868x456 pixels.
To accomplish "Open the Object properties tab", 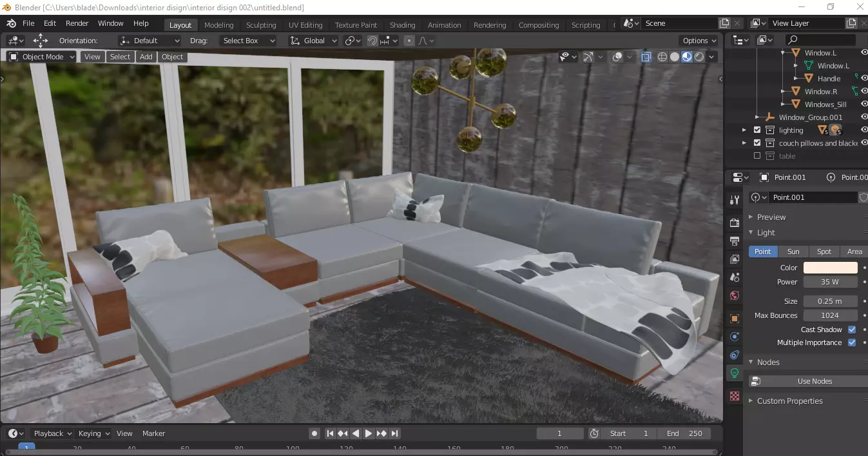I will [735, 319].
